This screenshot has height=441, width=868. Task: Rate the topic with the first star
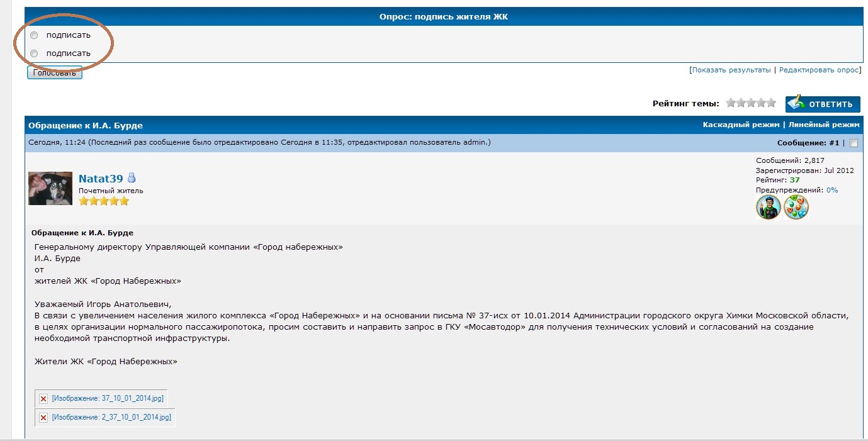(x=731, y=103)
